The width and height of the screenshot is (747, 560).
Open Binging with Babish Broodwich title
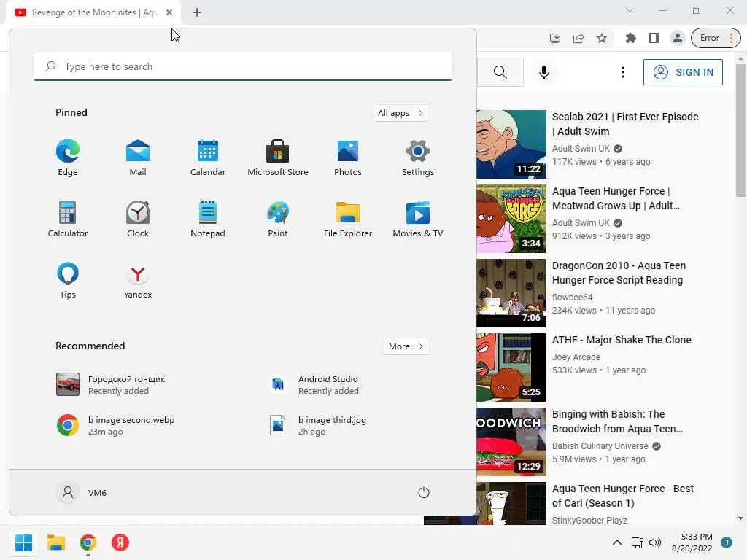(617, 421)
